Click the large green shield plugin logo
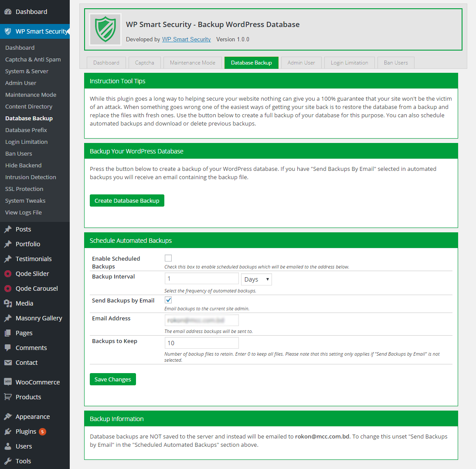 105,29
